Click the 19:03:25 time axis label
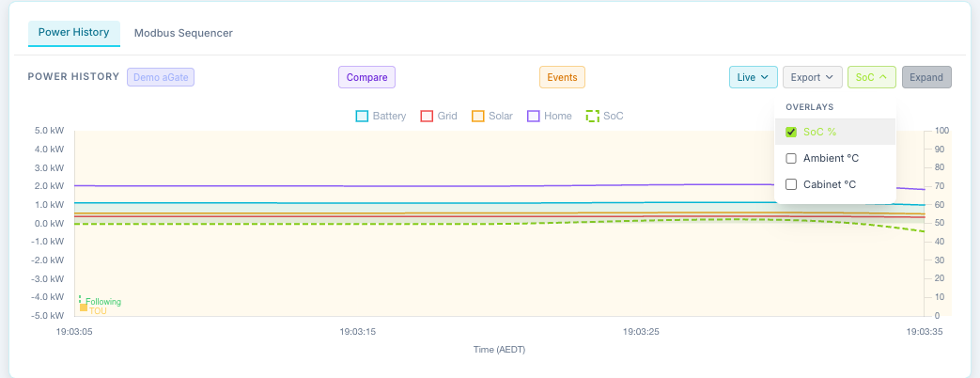 point(641,332)
